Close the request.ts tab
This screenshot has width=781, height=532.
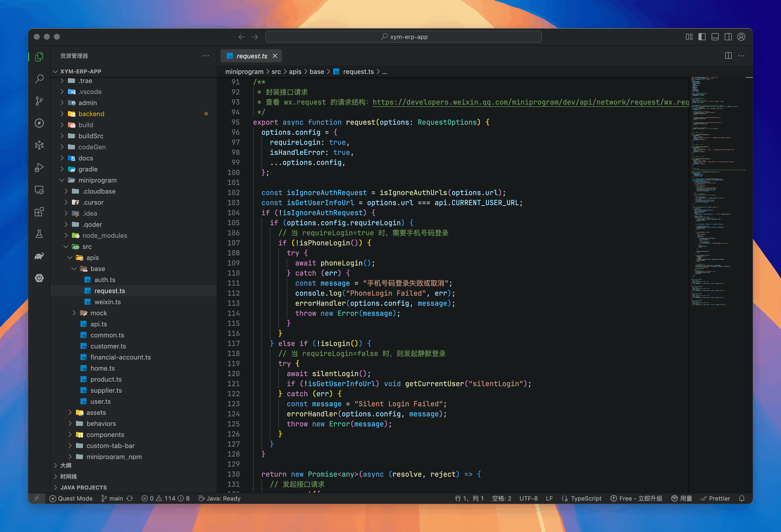pyautogui.click(x=275, y=56)
